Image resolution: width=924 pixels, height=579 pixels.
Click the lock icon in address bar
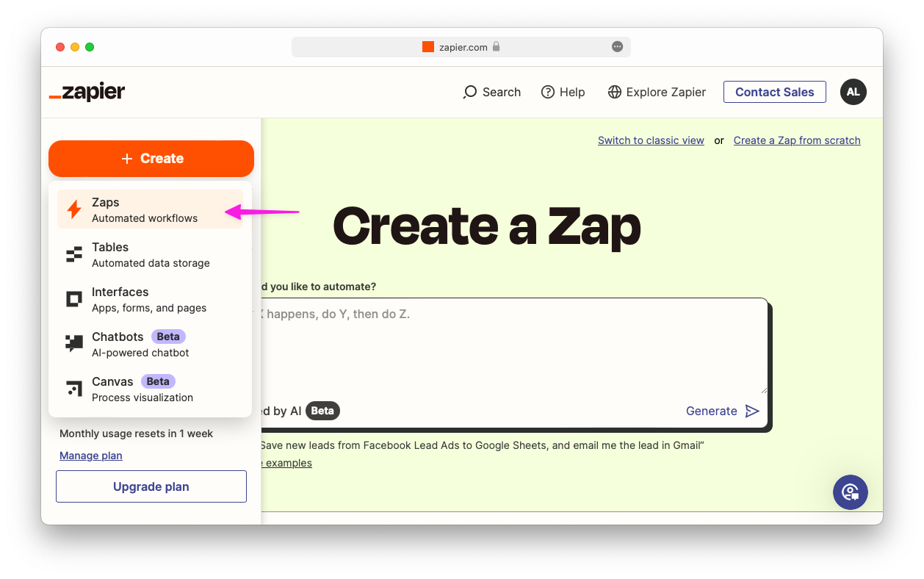pos(497,47)
